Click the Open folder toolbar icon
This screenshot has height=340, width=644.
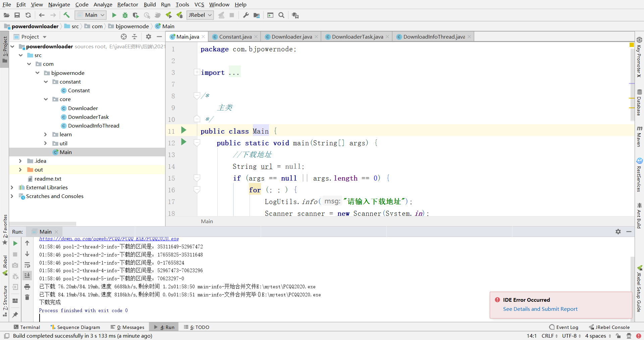click(x=6, y=15)
